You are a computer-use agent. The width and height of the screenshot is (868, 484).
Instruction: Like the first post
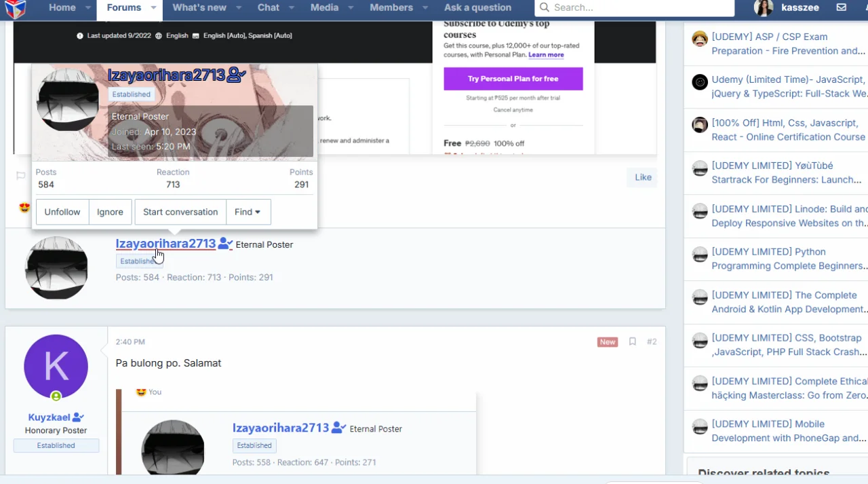(x=643, y=177)
